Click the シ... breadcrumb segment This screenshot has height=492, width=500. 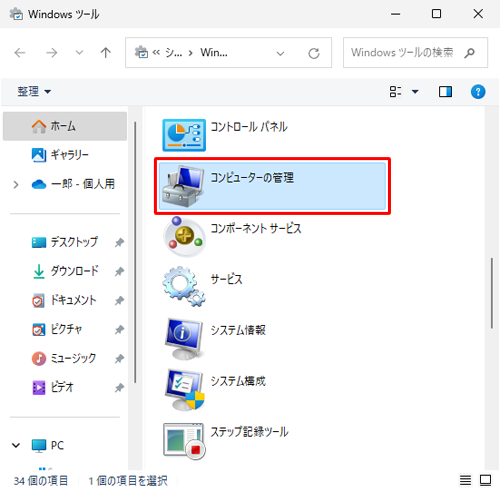[174, 53]
